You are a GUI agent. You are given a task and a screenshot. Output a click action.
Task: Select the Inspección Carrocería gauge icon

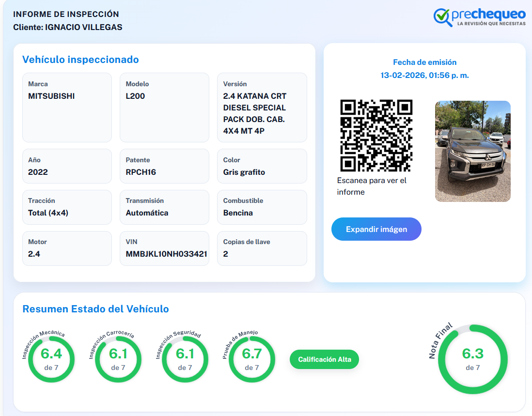tap(118, 359)
